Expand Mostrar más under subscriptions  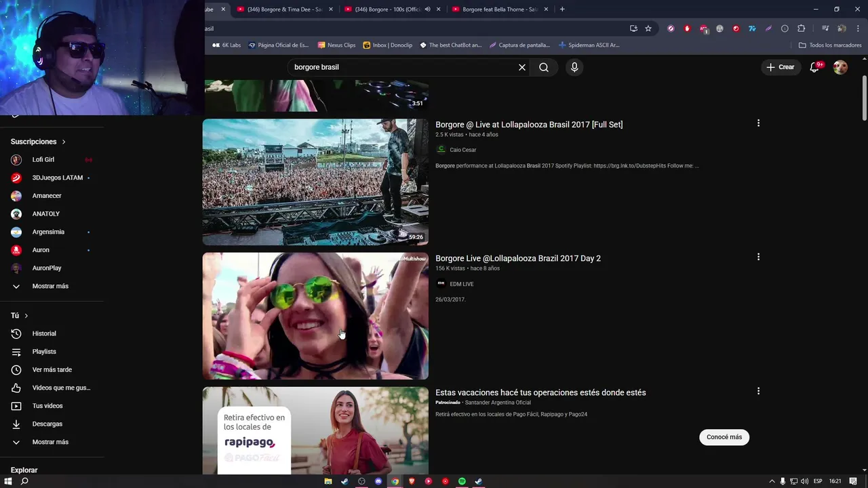coord(52,286)
